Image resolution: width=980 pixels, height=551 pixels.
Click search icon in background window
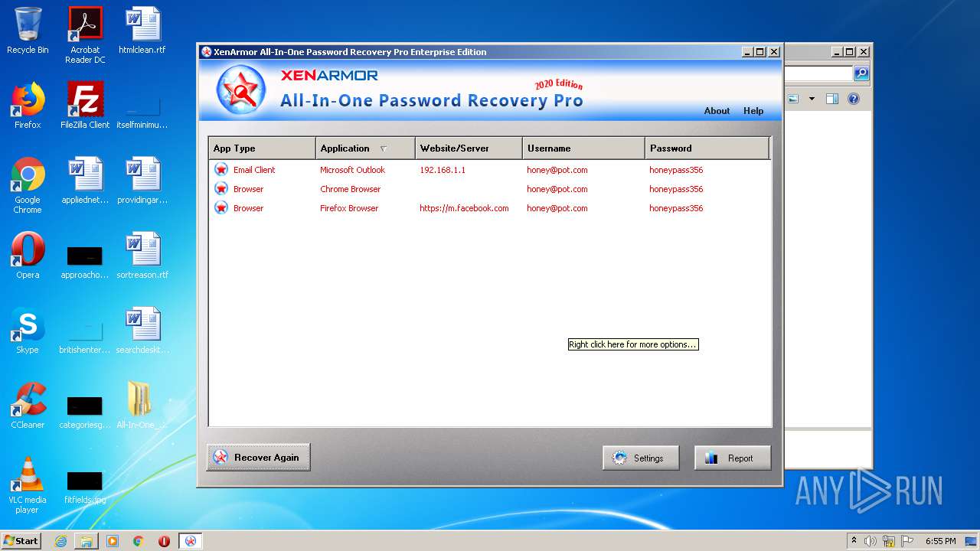point(861,73)
